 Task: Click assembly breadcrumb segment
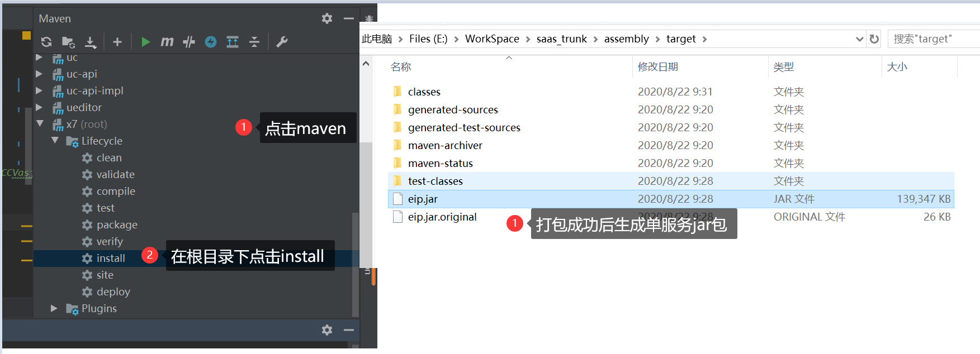point(626,39)
